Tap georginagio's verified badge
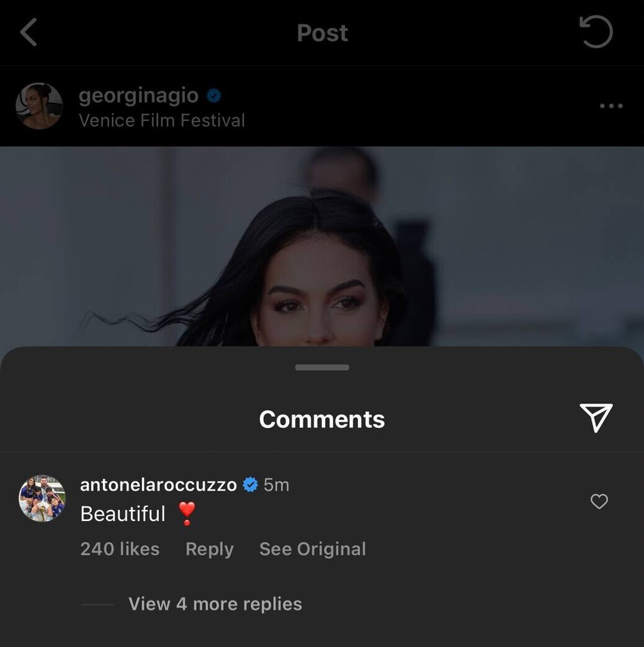The image size is (644, 647). [x=214, y=96]
